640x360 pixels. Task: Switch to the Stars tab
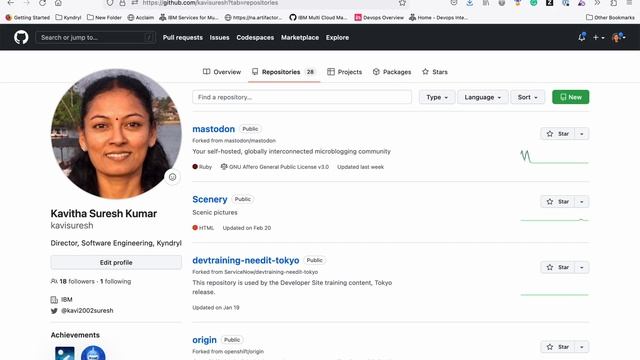pyautogui.click(x=435, y=72)
